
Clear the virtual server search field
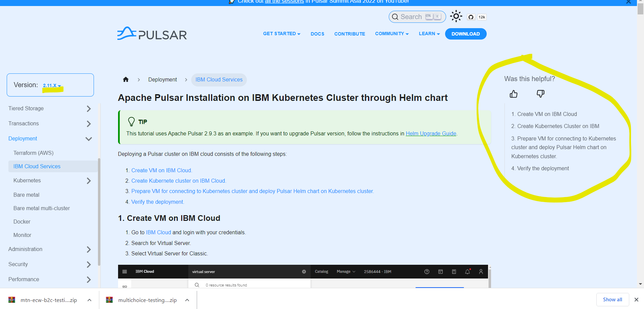click(304, 271)
